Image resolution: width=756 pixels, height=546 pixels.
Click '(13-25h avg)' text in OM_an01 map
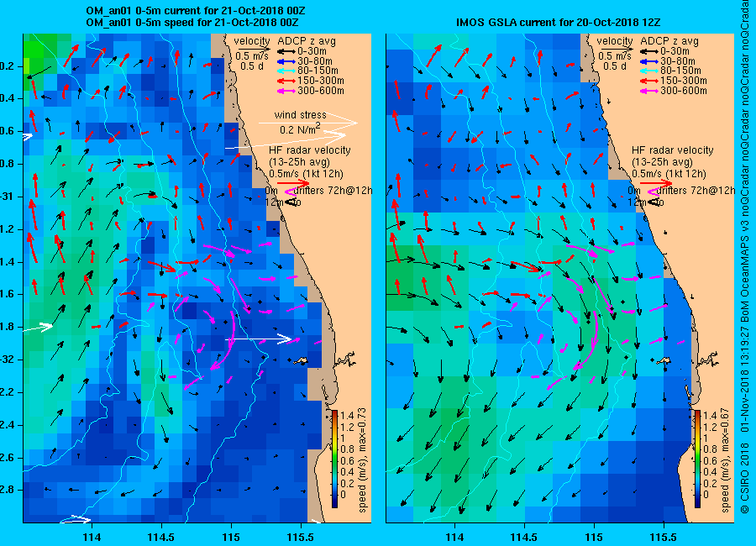click(299, 162)
